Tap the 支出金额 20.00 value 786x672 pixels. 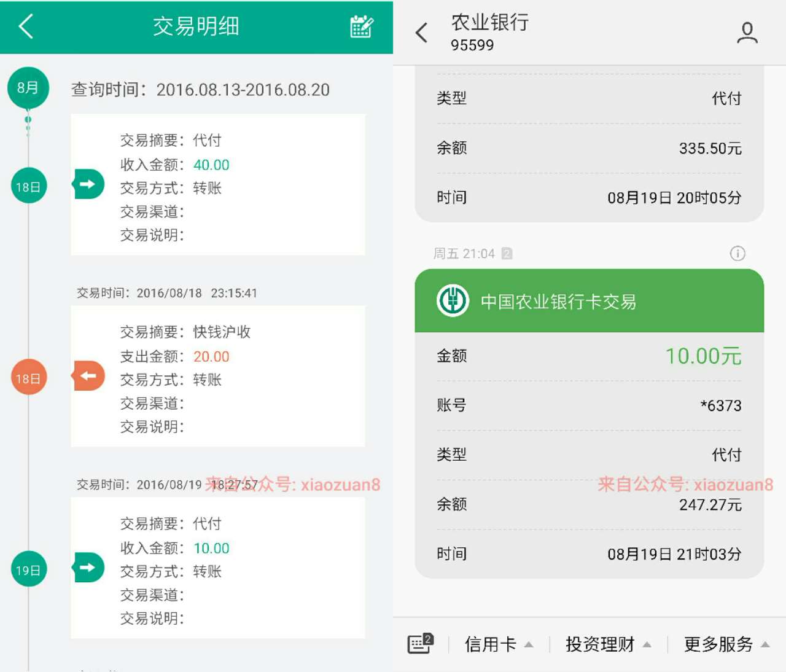(x=211, y=356)
